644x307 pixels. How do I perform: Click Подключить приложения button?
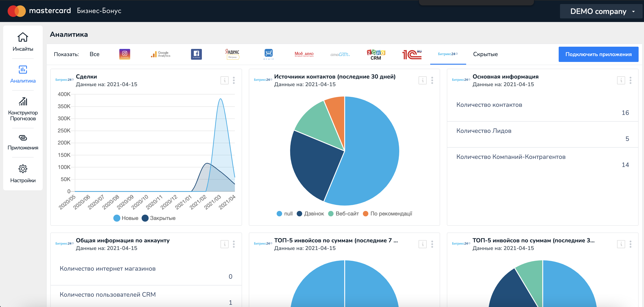coord(598,54)
